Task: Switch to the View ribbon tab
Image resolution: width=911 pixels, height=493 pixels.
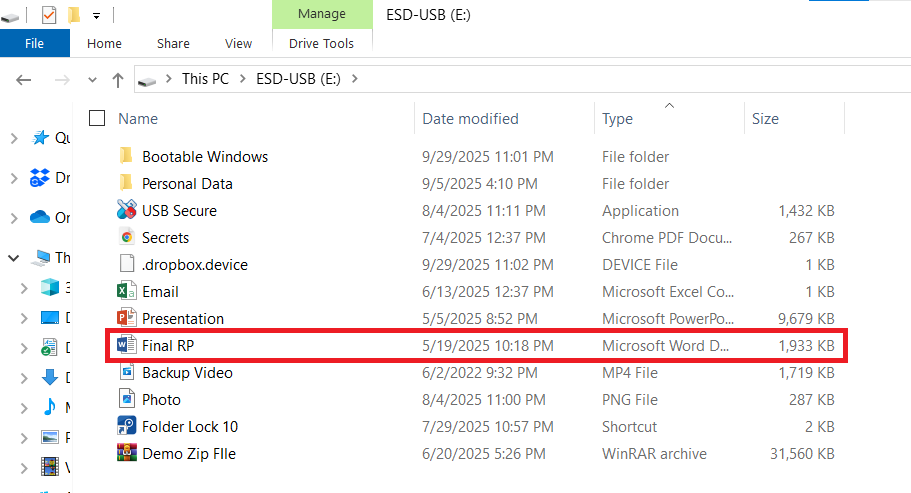Action: pos(238,44)
